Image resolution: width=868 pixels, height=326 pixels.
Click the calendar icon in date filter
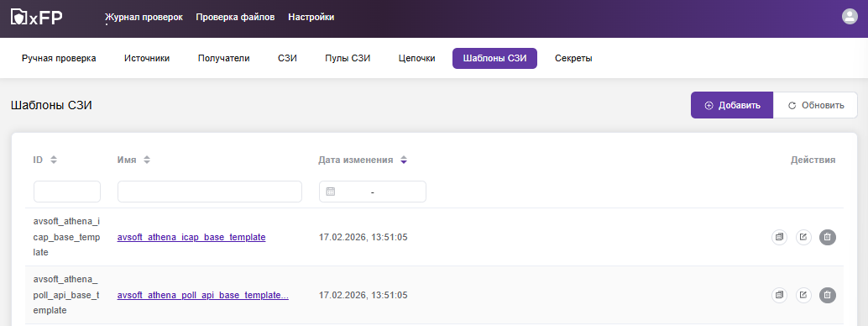click(x=331, y=192)
